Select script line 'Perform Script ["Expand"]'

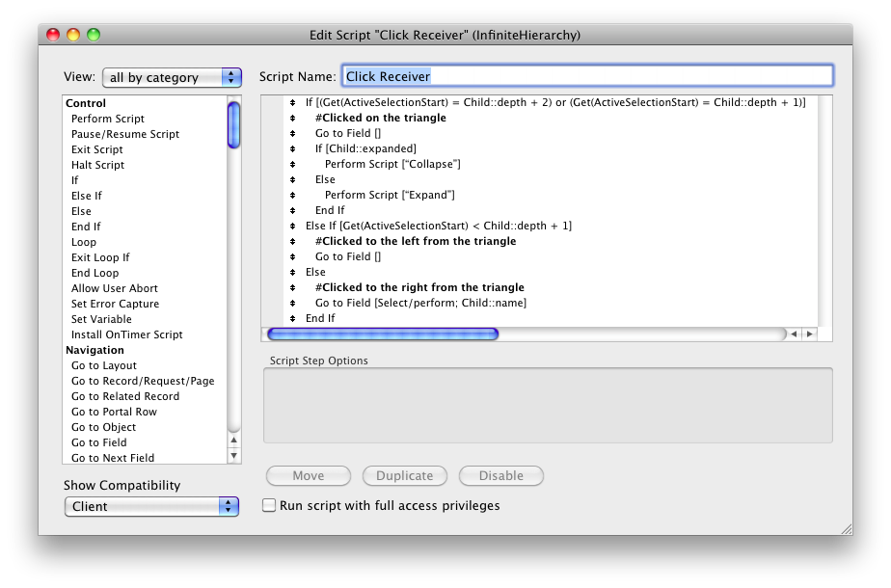pyautogui.click(x=390, y=196)
